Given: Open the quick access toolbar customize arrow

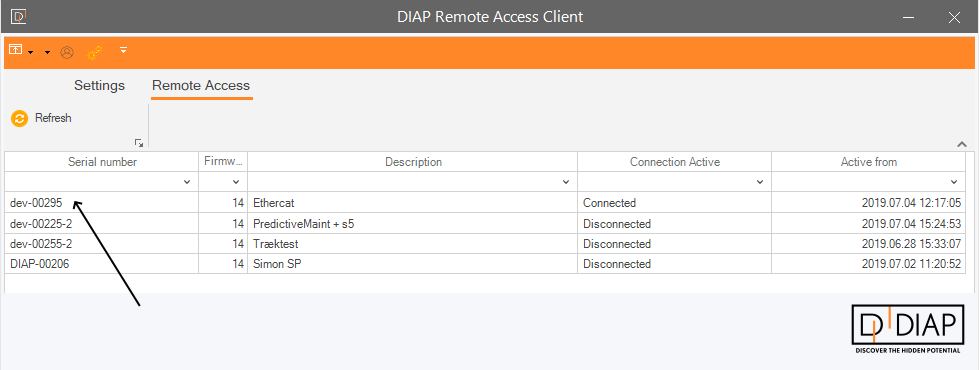Looking at the screenshot, I should (124, 50).
